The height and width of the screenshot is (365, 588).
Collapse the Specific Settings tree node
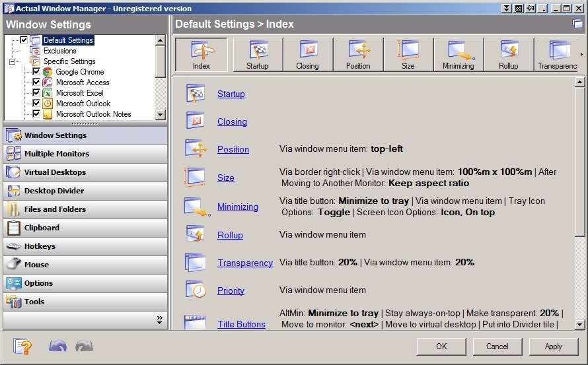coord(12,61)
